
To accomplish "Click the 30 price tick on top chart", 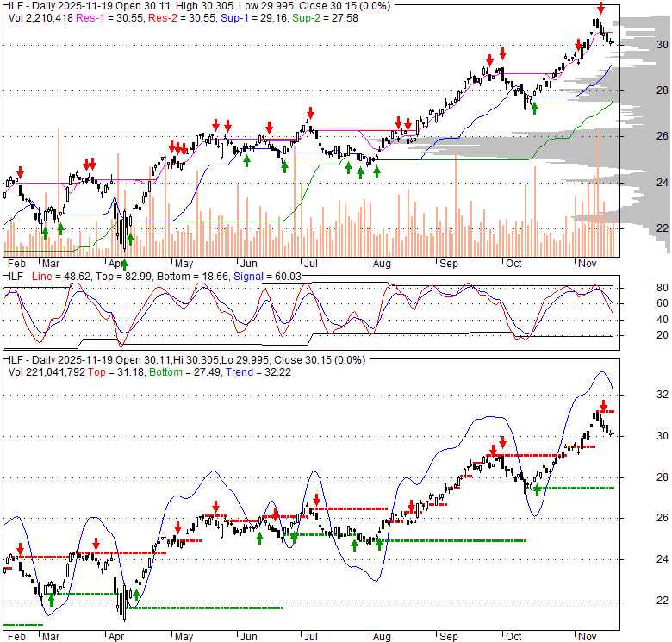I will pyautogui.click(x=663, y=45).
